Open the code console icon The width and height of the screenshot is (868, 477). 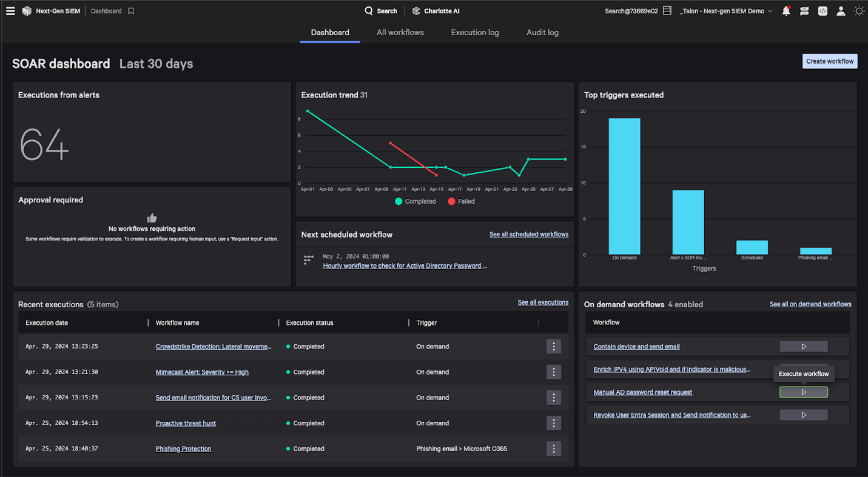(x=823, y=10)
